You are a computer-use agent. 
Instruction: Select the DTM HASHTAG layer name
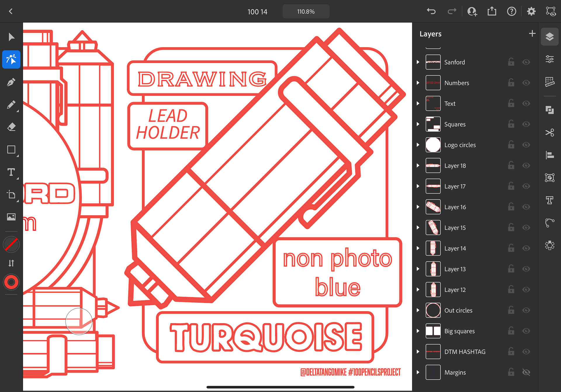point(465,352)
